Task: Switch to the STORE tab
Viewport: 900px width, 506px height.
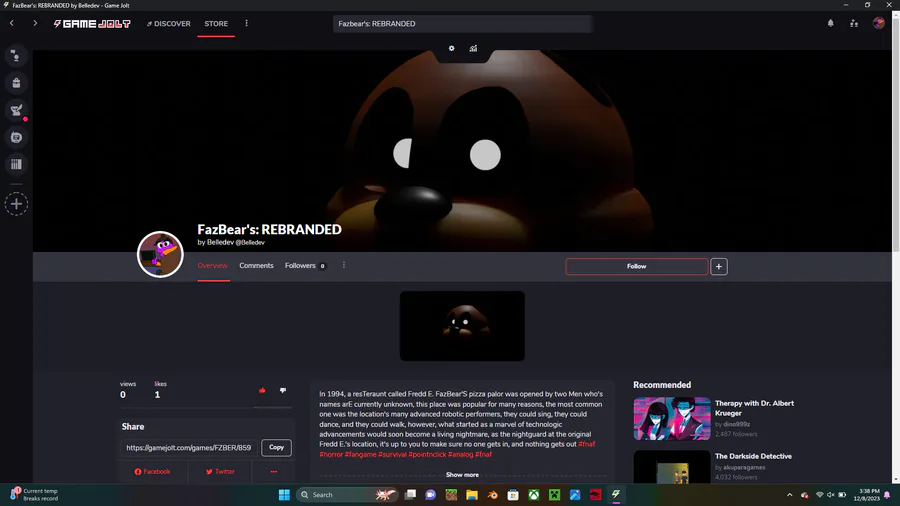Action: [216, 24]
